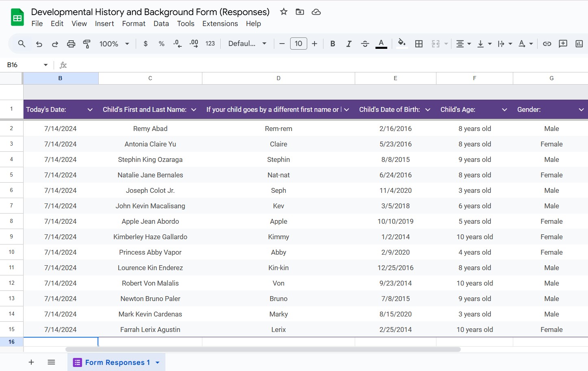
Task: Open the Data menu
Action: tap(161, 24)
